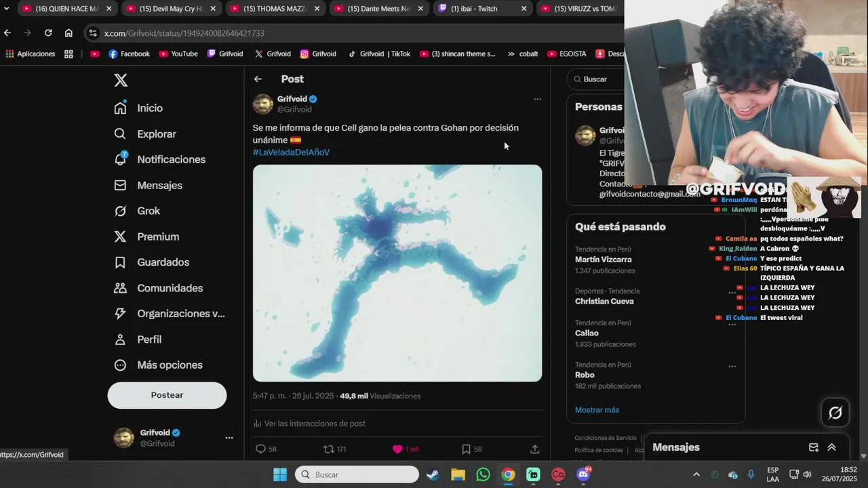
Task: Open WhatsApp from taskbar
Action: pos(483,474)
